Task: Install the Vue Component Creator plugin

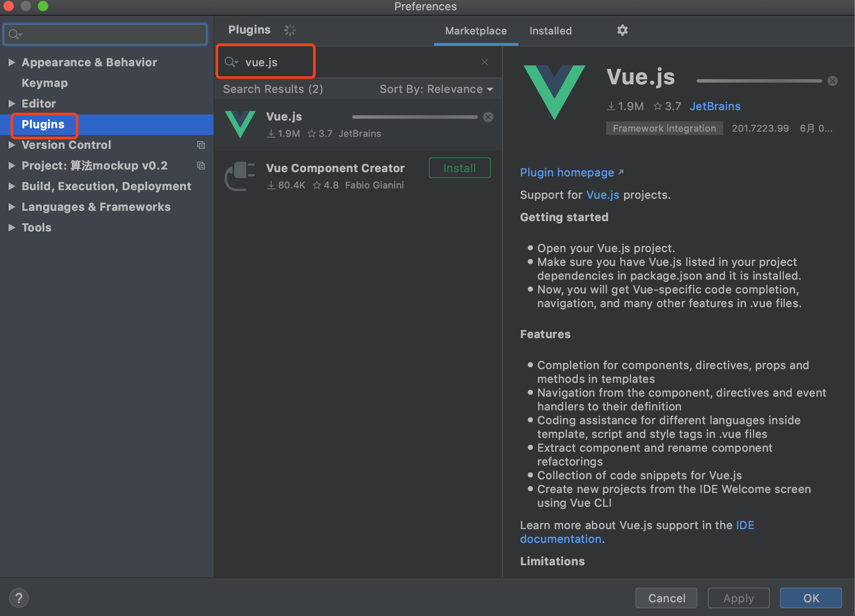Action: [459, 168]
